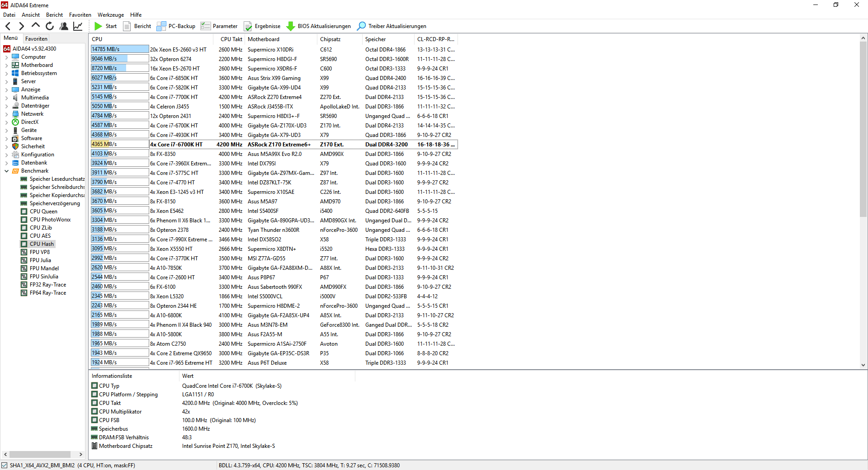Image resolution: width=868 pixels, height=470 pixels.
Task: Toggle the SHA1_X64_AVX2 status bar checkbox
Action: pyautogui.click(x=5, y=465)
